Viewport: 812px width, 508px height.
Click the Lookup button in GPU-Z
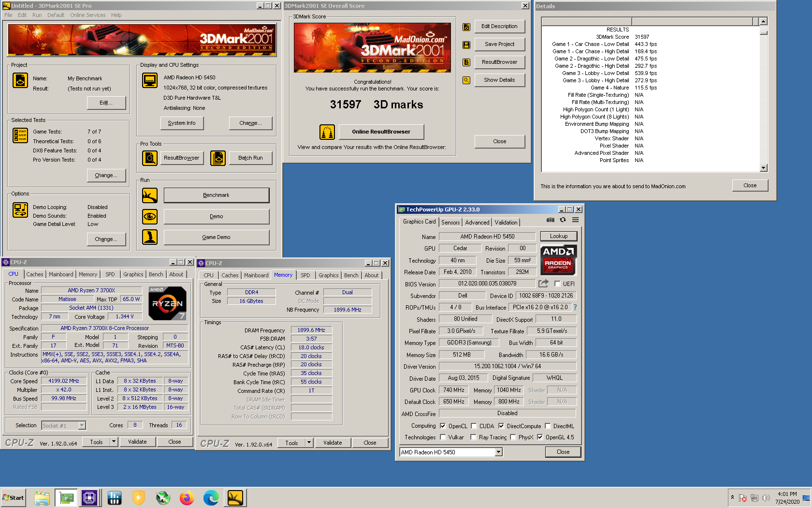click(x=559, y=236)
